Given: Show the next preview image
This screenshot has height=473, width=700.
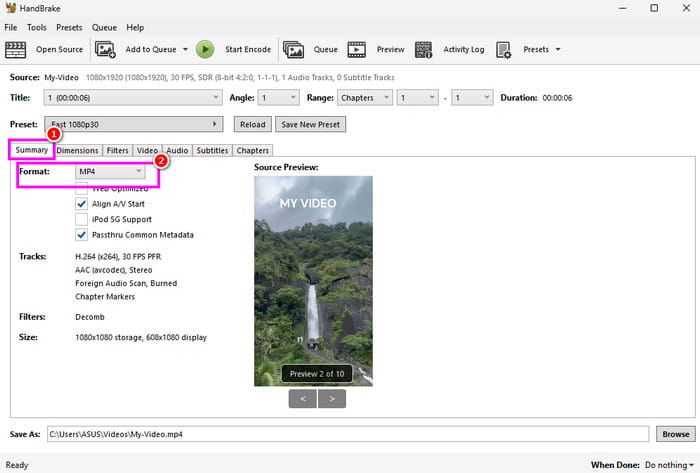Looking at the screenshot, I should click(x=332, y=399).
